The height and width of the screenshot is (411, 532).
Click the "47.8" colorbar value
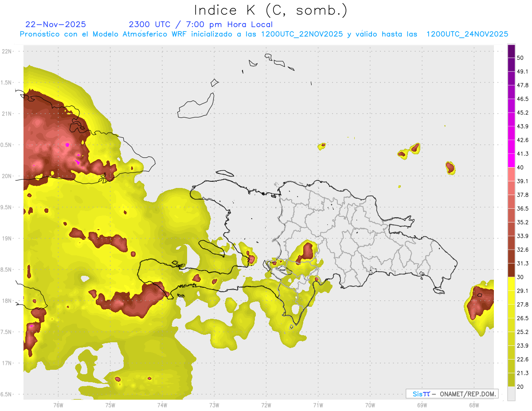click(x=523, y=85)
